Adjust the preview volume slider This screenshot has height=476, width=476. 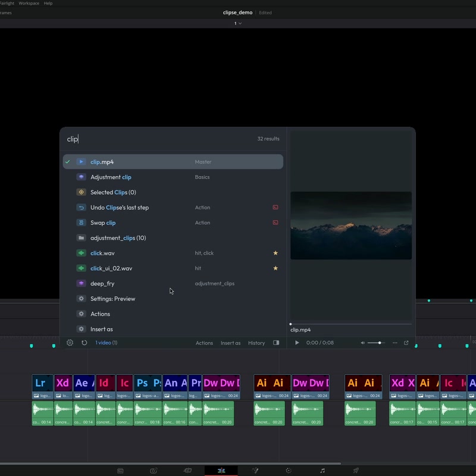click(x=376, y=343)
